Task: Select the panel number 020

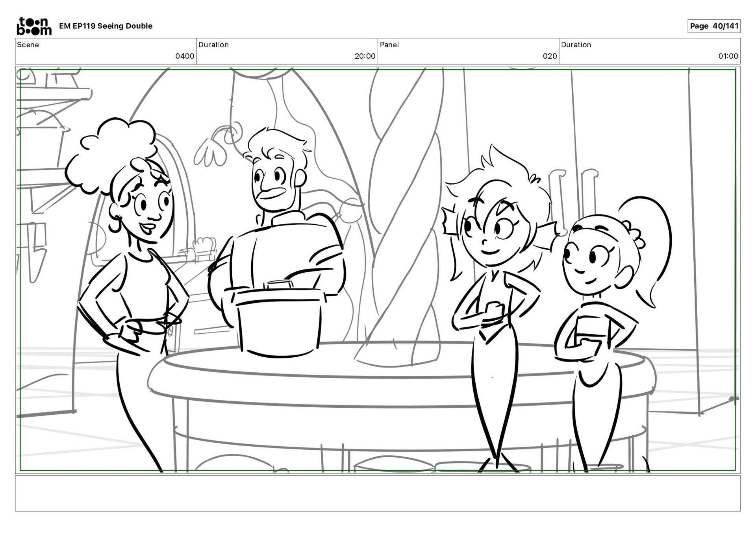Action: pos(550,56)
